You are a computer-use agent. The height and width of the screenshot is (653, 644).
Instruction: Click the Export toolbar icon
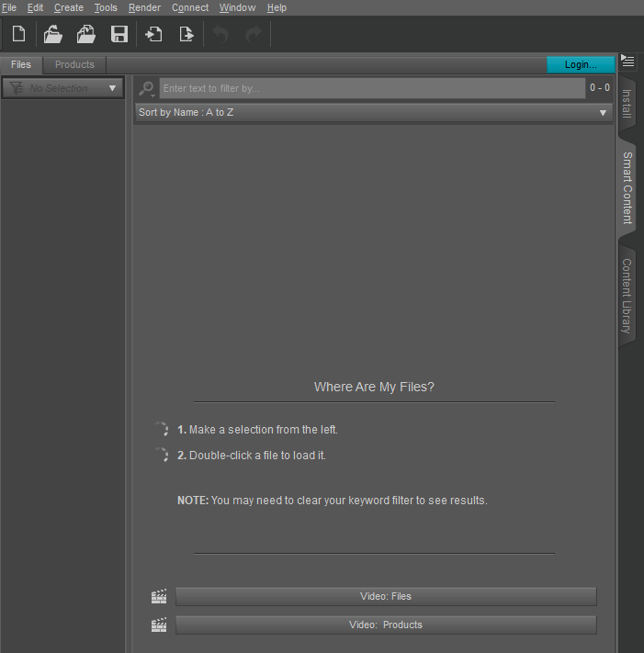(186, 34)
